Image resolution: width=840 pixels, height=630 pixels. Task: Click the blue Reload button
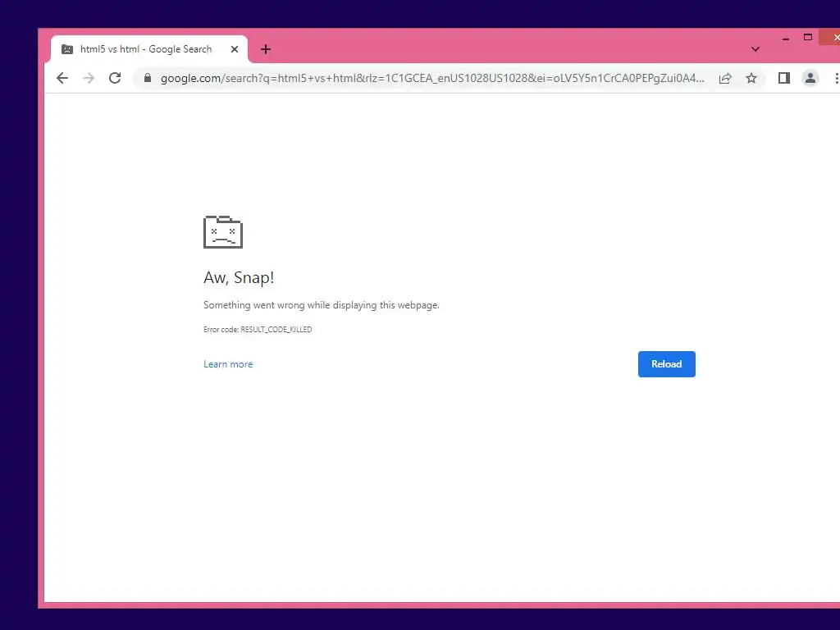tap(666, 364)
